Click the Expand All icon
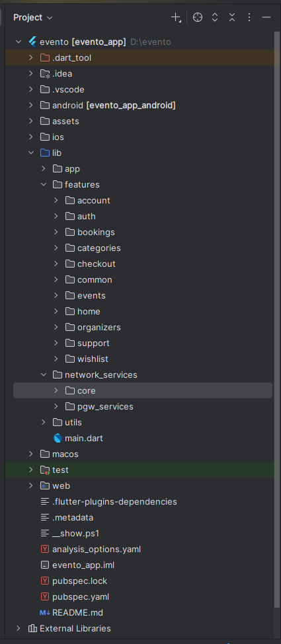Screen dimensions: 281x644 [x=215, y=17]
